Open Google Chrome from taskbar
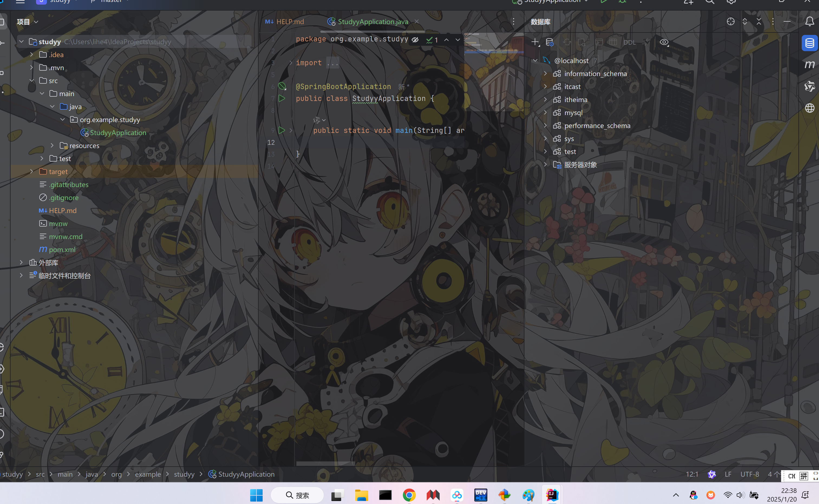The width and height of the screenshot is (819, 504). pyautogui.click(x=409, y=495)
